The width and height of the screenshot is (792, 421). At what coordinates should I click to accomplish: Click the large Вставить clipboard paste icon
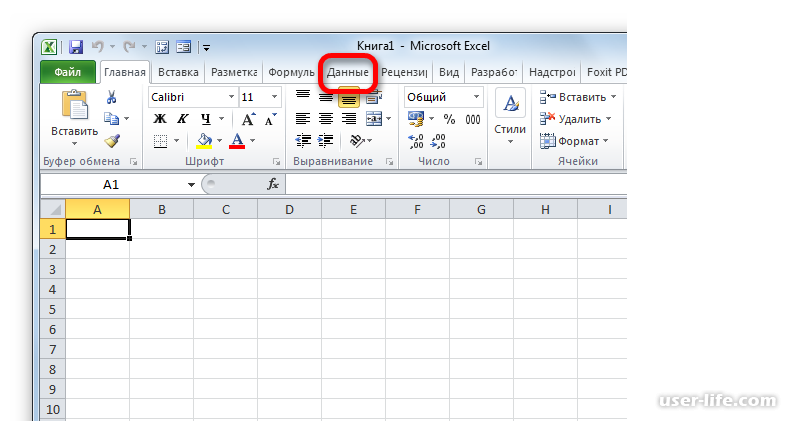tap(75, 105)
